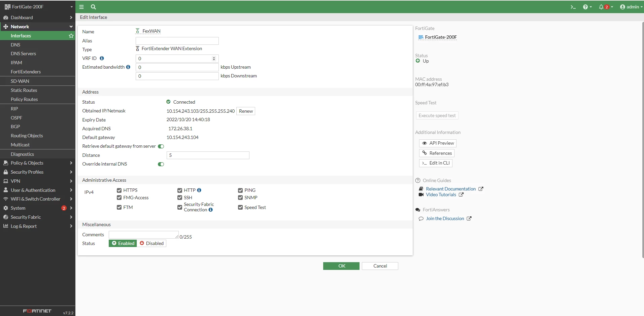Viewport: 644px width, 316px height.
Task: Open API Preview
Action: click(x=438, y=143)
